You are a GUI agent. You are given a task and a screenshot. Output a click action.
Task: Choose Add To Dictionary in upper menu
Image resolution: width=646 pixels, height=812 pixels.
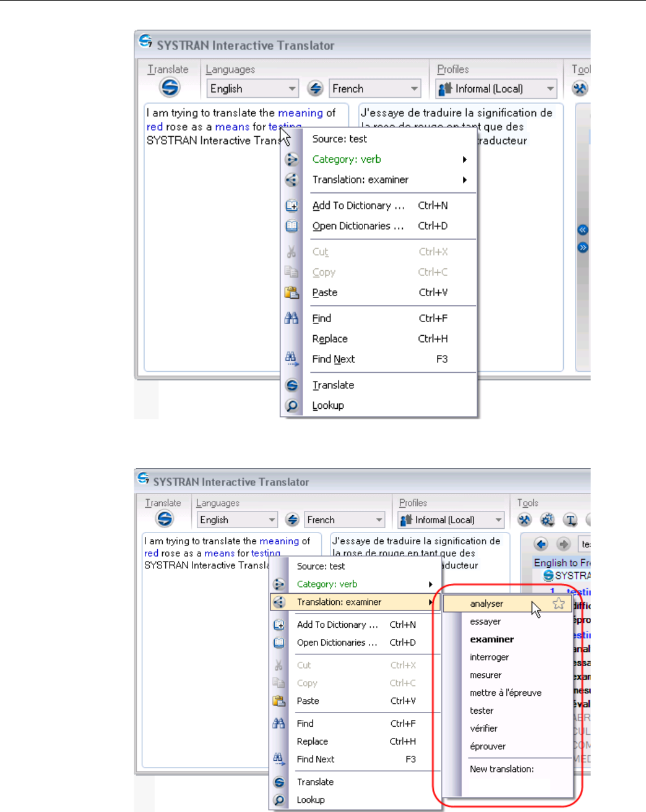[389, 206]
